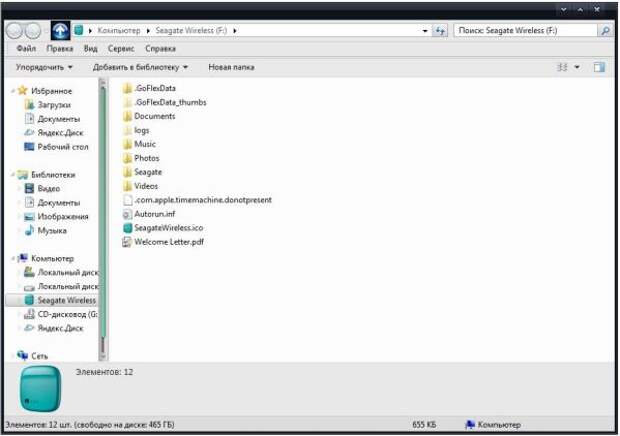
Task: Toggle the preview pane icon
Action: [x=599, y=67]
